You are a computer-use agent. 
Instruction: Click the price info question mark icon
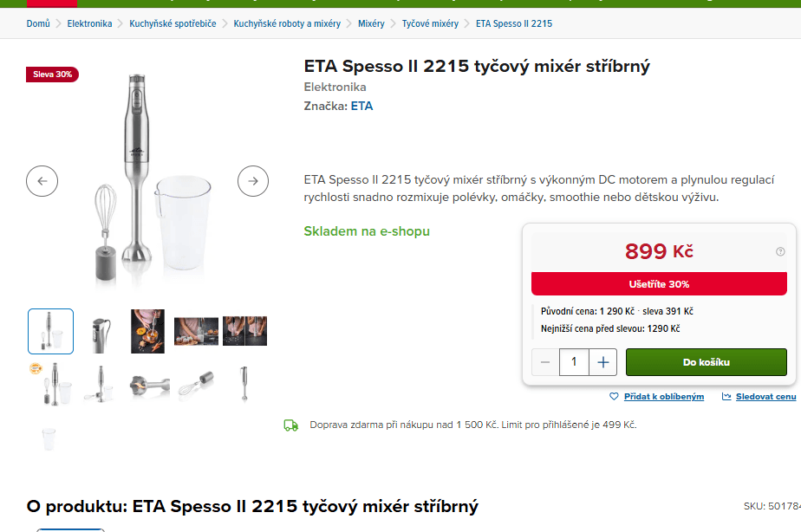tap(780, 252)
